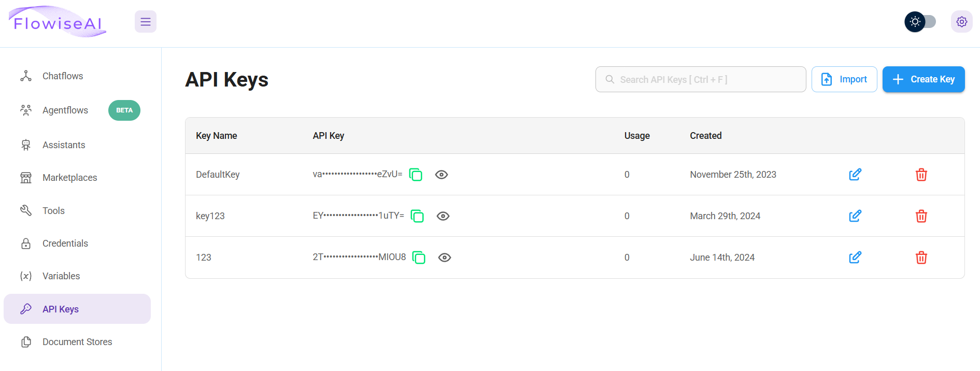
Task: Delete the key named 123
Action: coord(921,258)
